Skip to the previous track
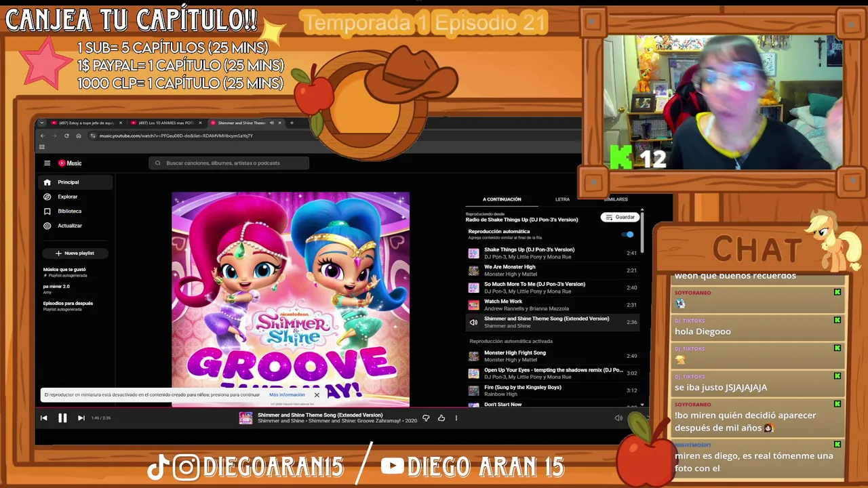 [44, 418]
